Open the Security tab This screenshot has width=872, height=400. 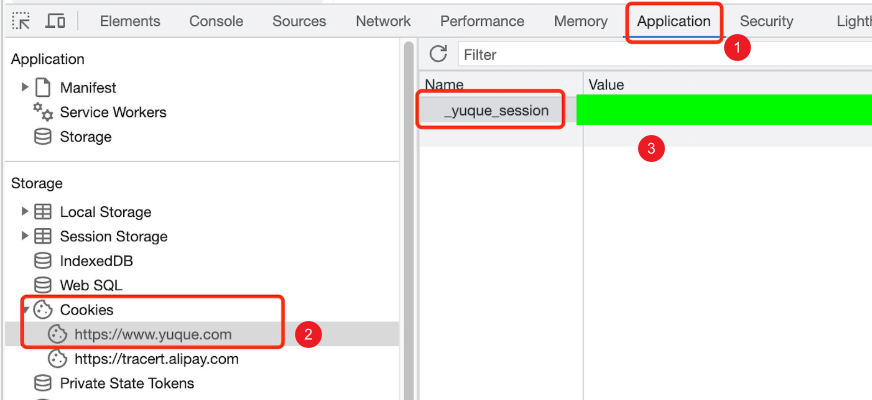pos(766,21)
